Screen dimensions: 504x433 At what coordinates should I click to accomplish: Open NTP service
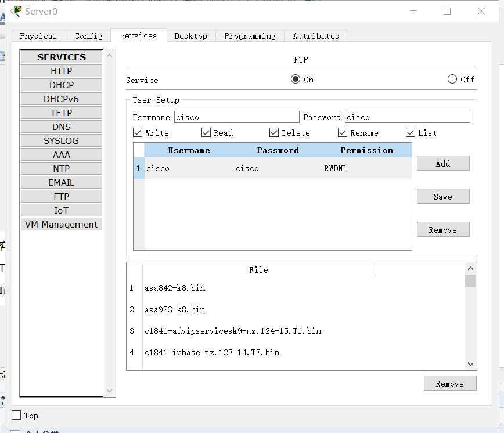pos(62,169)
